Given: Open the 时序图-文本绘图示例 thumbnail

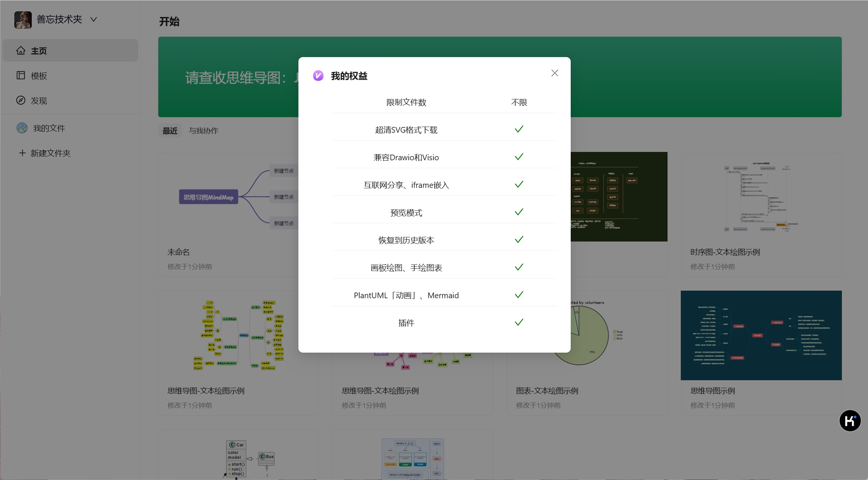Looking at the screenshot, I should [761, 197].
